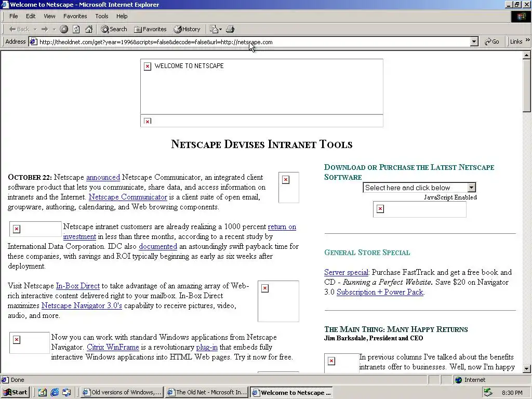Switch to 'Old versions of Windows' taskbar window

[122, 392]
